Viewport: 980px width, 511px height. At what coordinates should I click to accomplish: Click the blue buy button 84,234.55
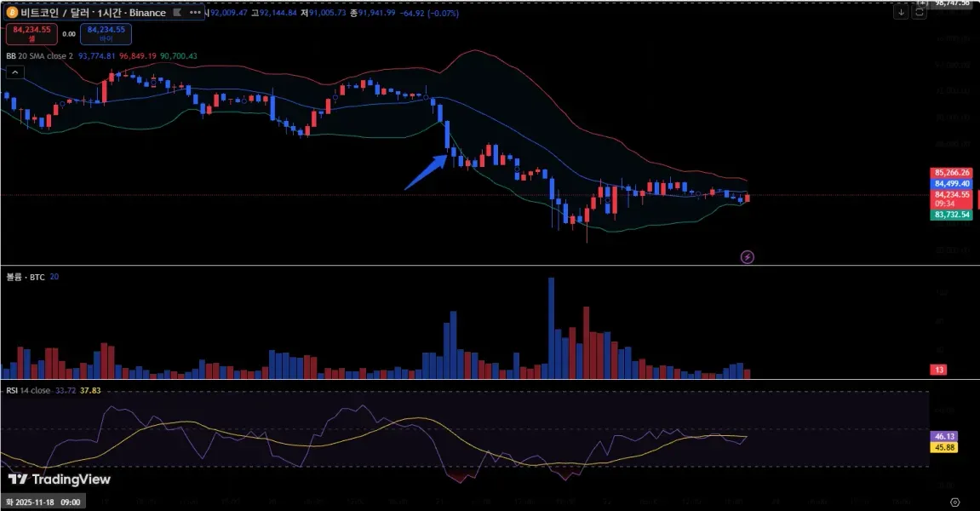[106, 34]
